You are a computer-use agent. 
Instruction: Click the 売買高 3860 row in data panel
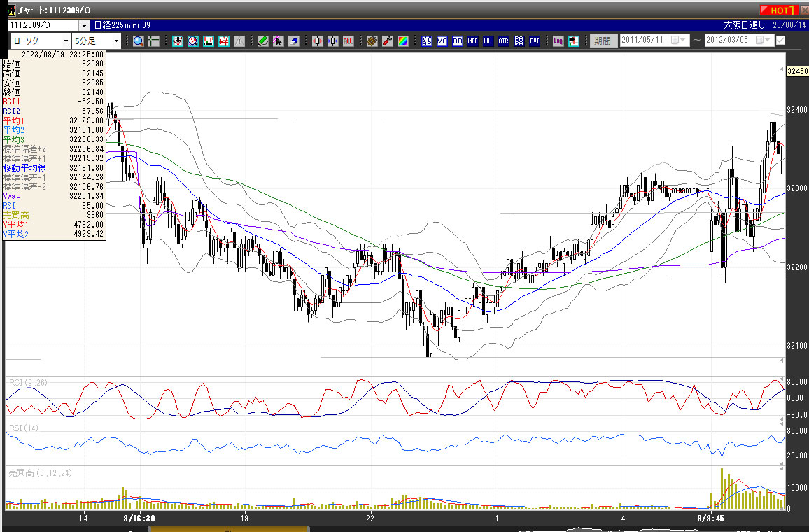tap(54, 215)
